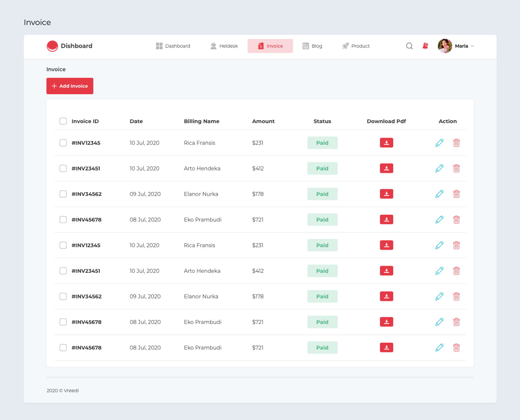Screen dimensions: 520x420
Task: Click the Maria user name
Action: point(461,46)
